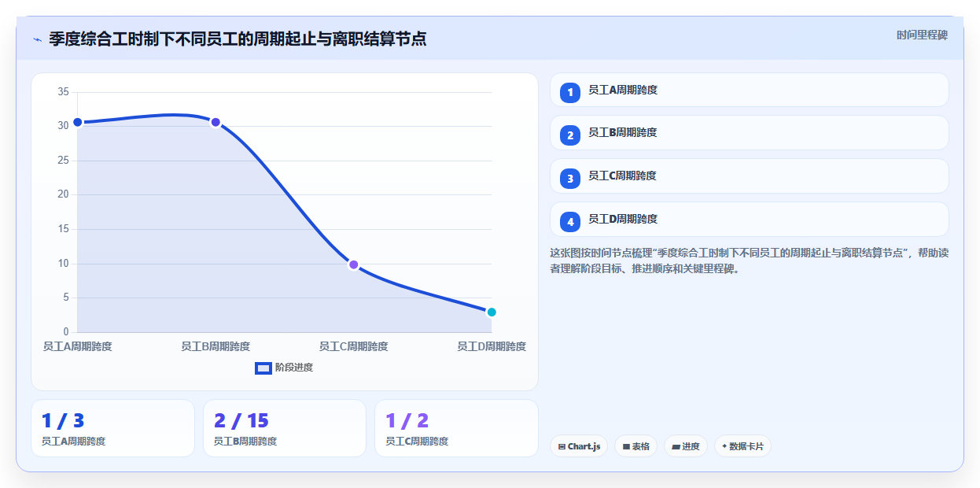
Task: Select the 员工B周期跨度 data point on chart
Action: (x=216, y=122)
